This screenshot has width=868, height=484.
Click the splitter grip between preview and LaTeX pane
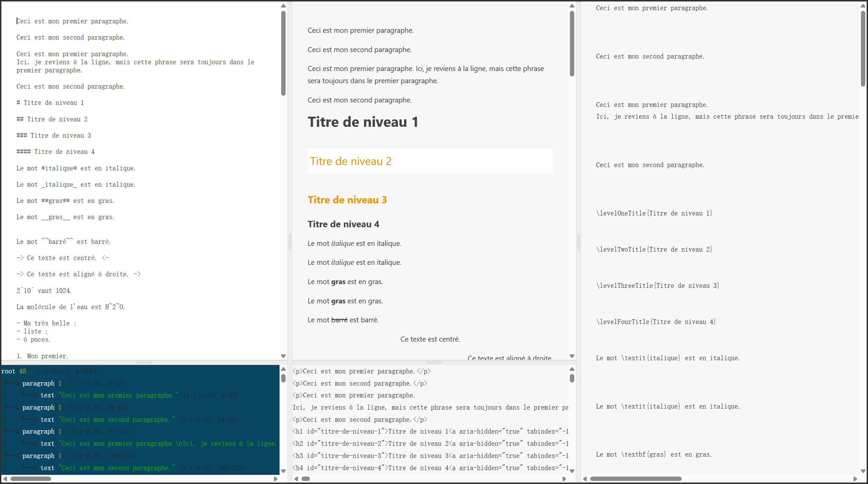point(578,242)
